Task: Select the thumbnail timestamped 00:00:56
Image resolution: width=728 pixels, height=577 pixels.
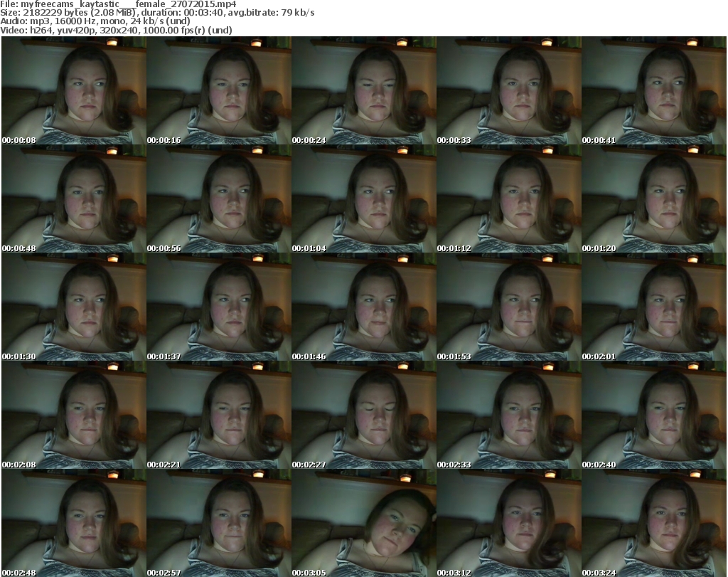Action: point(219,198)
